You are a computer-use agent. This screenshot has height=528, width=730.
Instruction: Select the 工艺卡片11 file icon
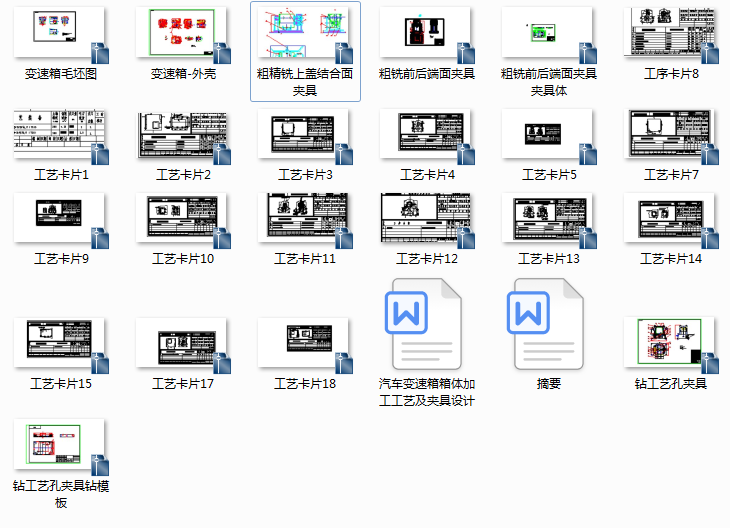[304, 219]
